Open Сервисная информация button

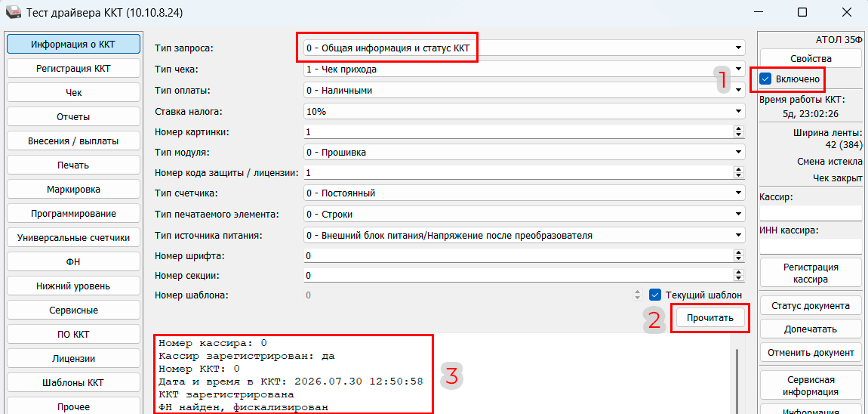811,386
